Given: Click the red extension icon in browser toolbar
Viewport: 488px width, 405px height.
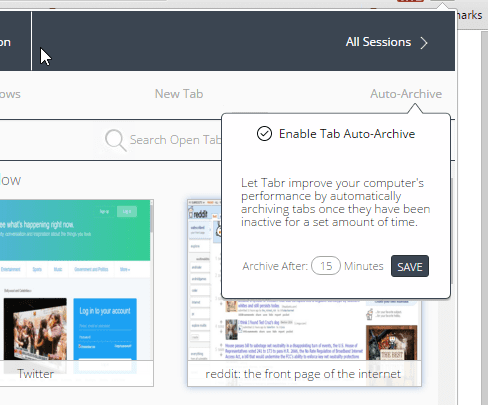Looking at the screenshot, I should tap(410, 1).
